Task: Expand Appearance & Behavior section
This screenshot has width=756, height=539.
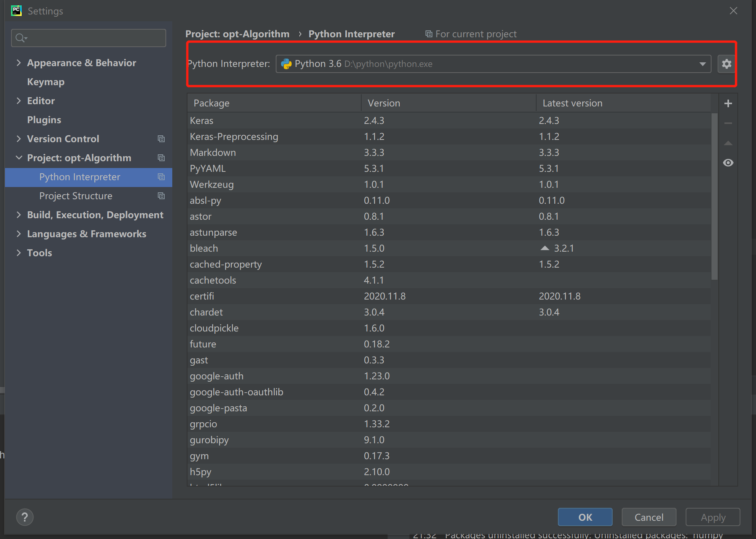Action: click(19, 63)
